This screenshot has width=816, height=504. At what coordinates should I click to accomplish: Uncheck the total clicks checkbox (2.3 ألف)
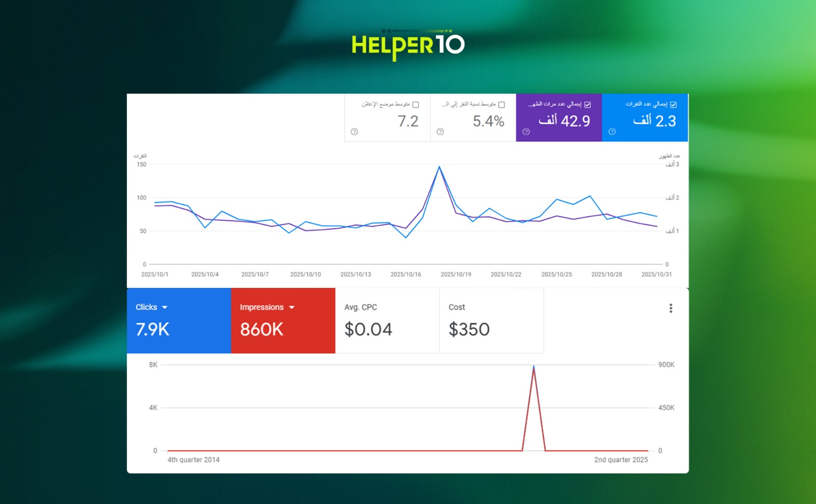[673, 104]
